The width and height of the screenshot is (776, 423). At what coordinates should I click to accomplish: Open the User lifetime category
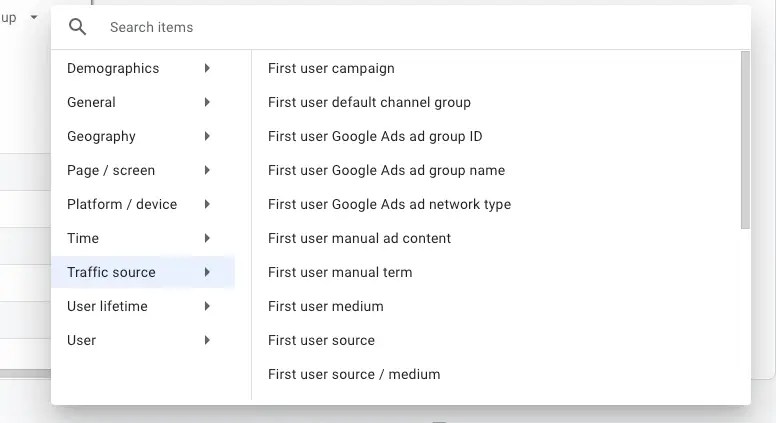coord(107,306)
